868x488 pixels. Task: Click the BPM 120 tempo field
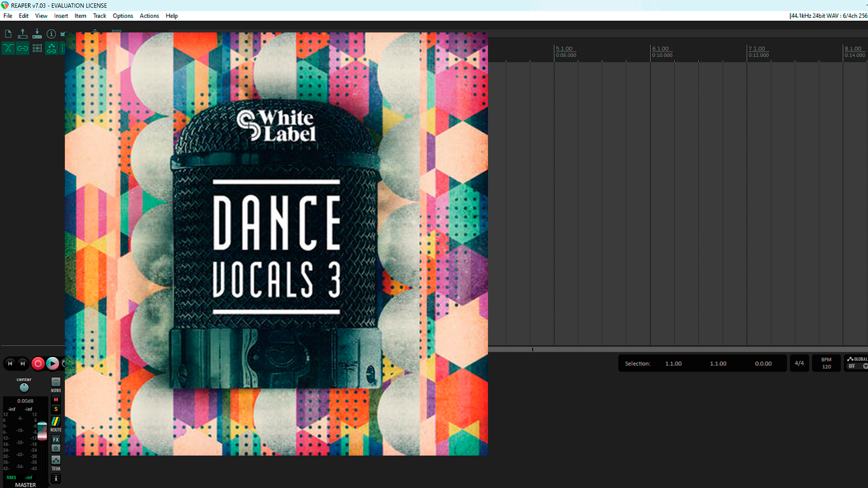(x=826, y=363)
